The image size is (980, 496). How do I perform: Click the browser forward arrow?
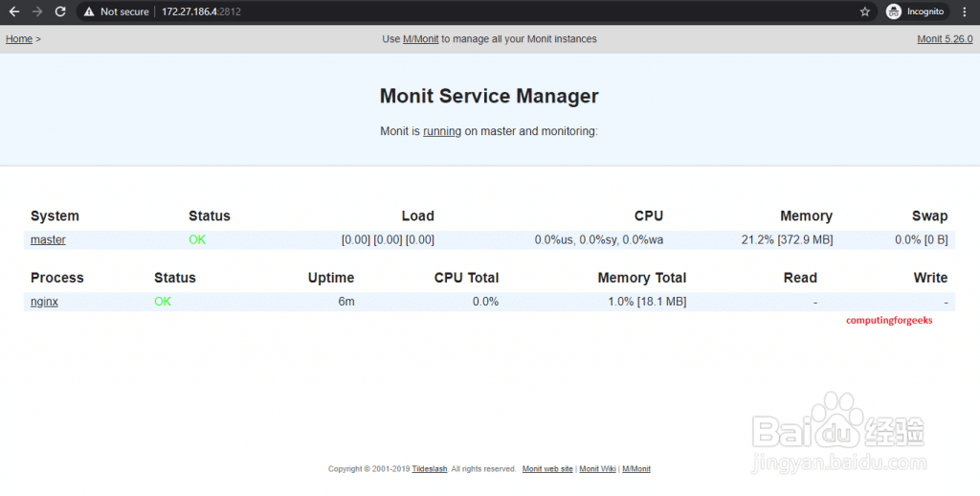point(37,11)
